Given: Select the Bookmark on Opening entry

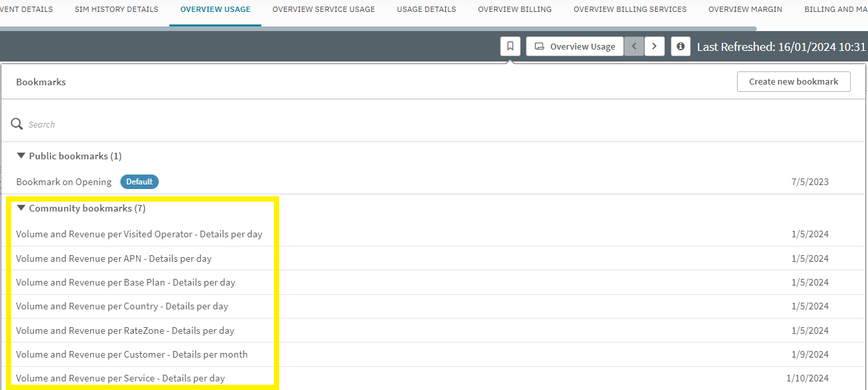Looking at the screenshot, I should coord(64,182).
